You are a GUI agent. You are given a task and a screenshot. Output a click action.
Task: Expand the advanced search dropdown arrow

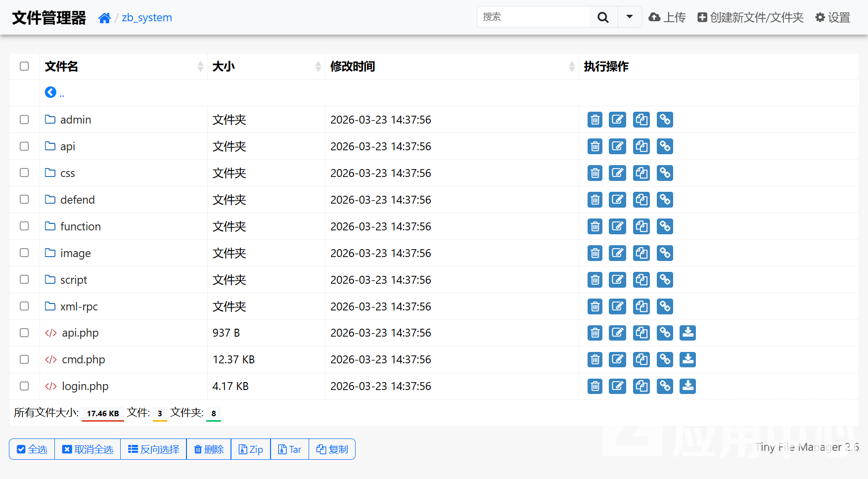630,17
